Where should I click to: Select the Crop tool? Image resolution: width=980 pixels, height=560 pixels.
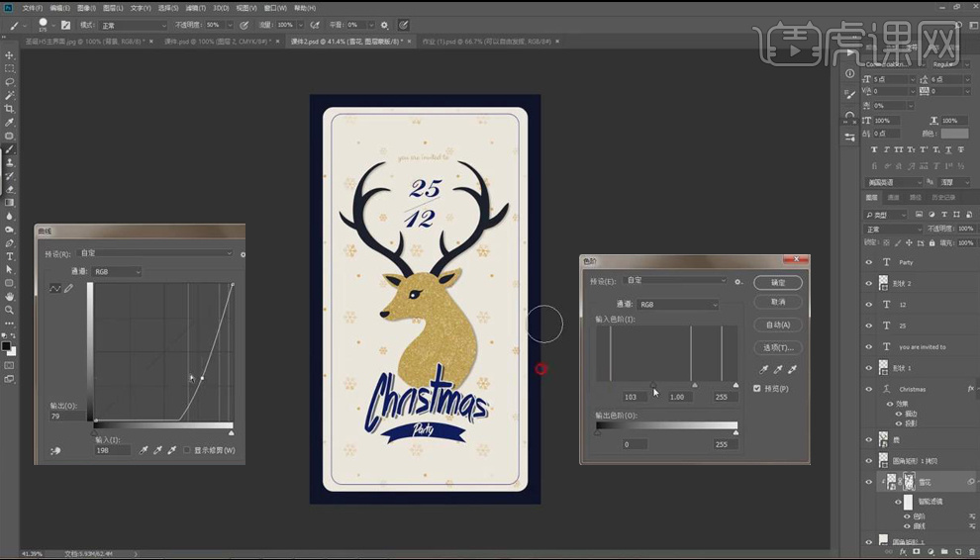pyautogui.click(x=9, y=109)
